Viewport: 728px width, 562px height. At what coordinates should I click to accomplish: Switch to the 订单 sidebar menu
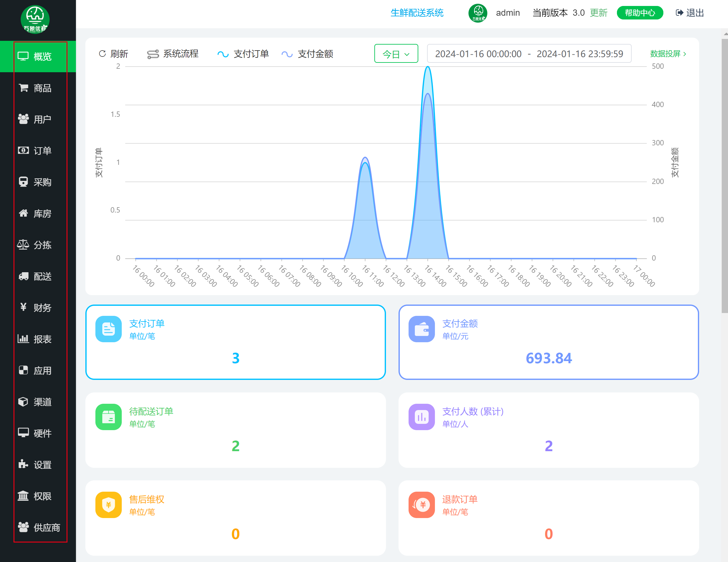tap(42, 151)
